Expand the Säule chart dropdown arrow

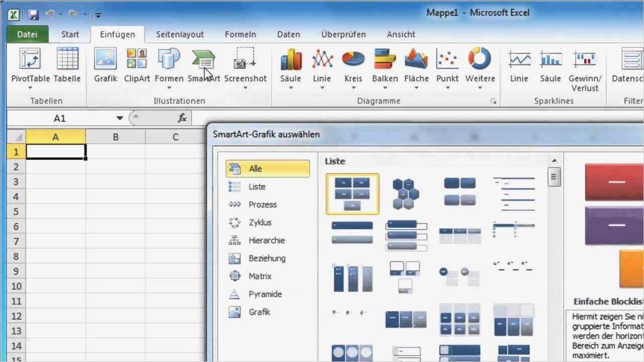point(290,87)
